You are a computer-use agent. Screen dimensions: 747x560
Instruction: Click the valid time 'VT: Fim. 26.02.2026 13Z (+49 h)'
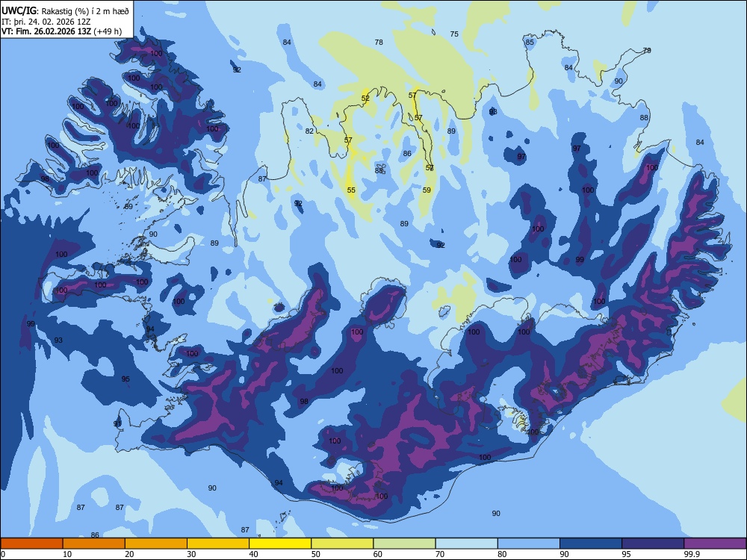pyautogui.click(x=61, y=31)
